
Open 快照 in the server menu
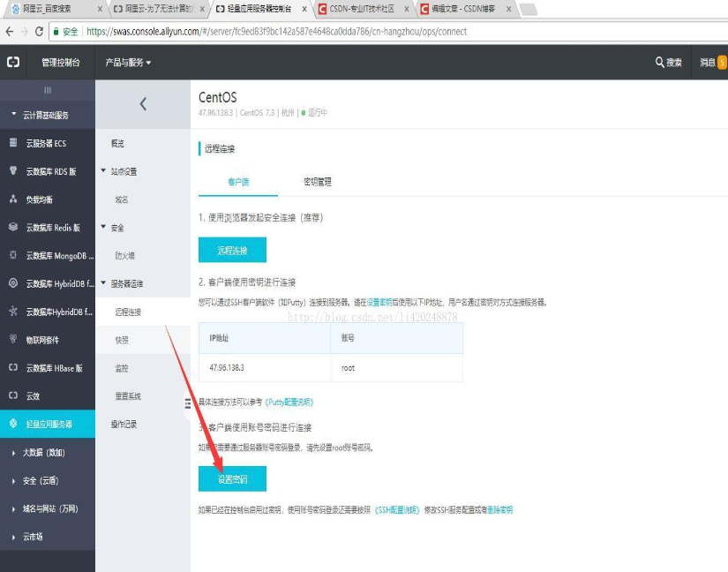coord(122,340)
